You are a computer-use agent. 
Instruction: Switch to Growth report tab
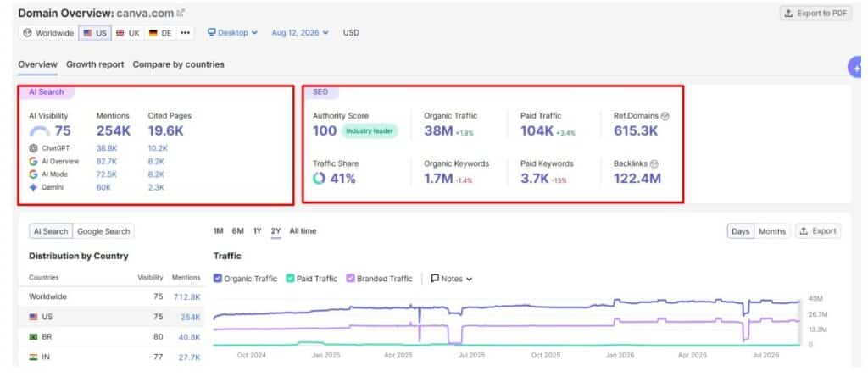tap(95, 64)
